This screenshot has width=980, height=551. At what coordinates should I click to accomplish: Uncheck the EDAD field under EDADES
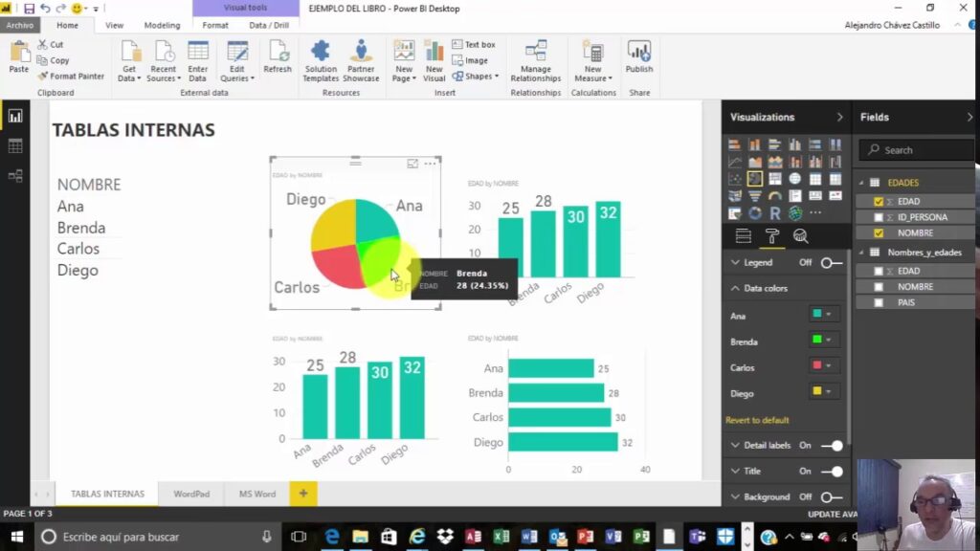pos(879,202)
